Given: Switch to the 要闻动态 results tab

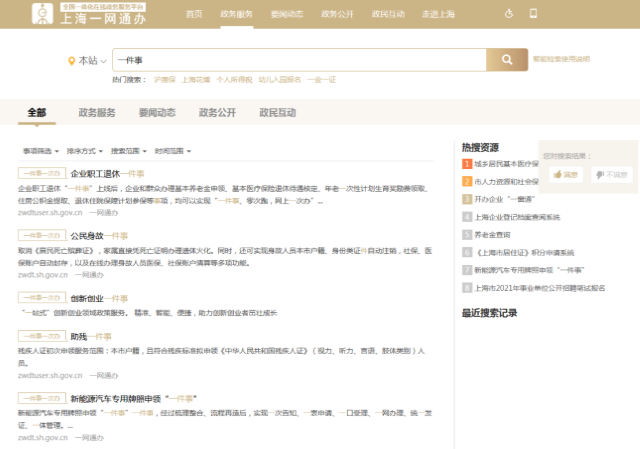Looking at the screenshot, I should pos(157,112).
